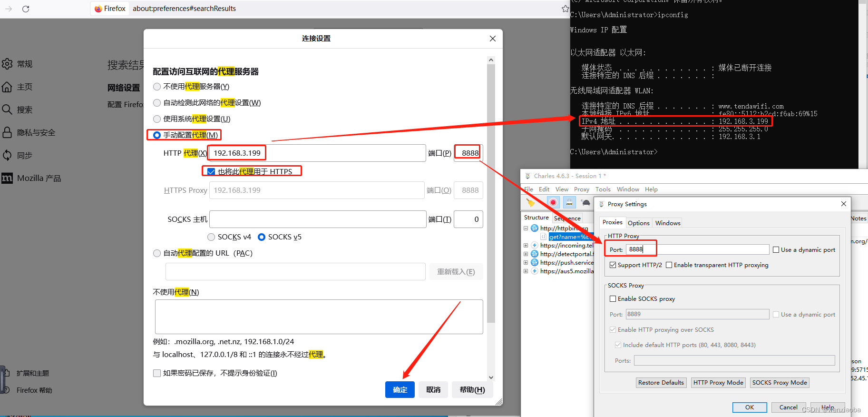Open 同步 via the sync icon
Viewport: 868px width, 417px height.
click(7, 155)
